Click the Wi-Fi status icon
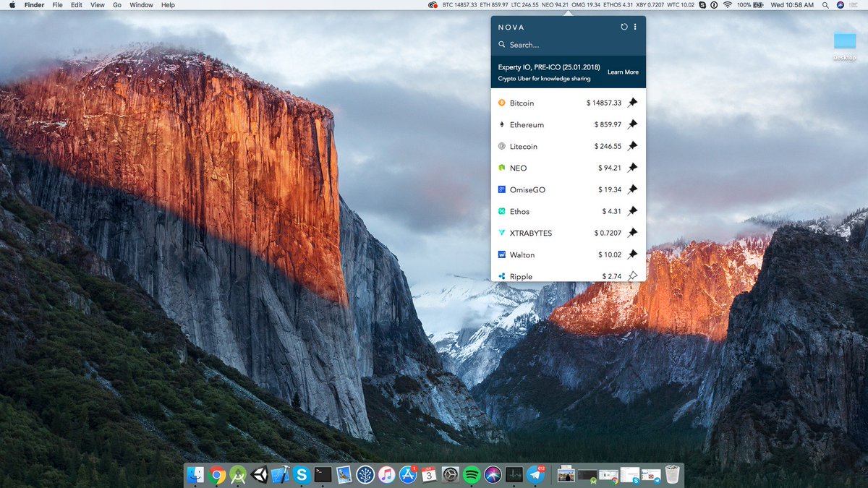The image size is (868, 488). 727,5
